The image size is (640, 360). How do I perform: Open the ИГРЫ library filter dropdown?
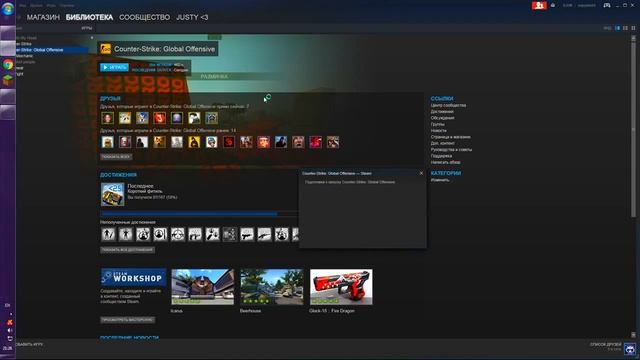(87, 28)
